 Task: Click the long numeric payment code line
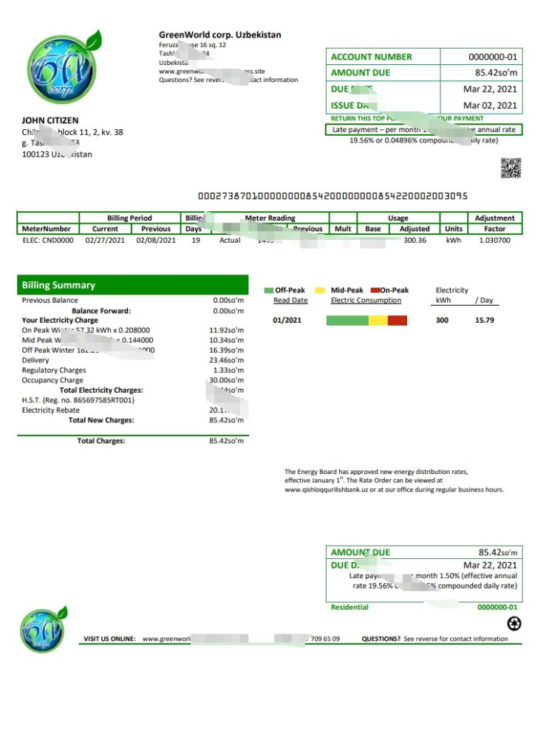pos(333,196)
